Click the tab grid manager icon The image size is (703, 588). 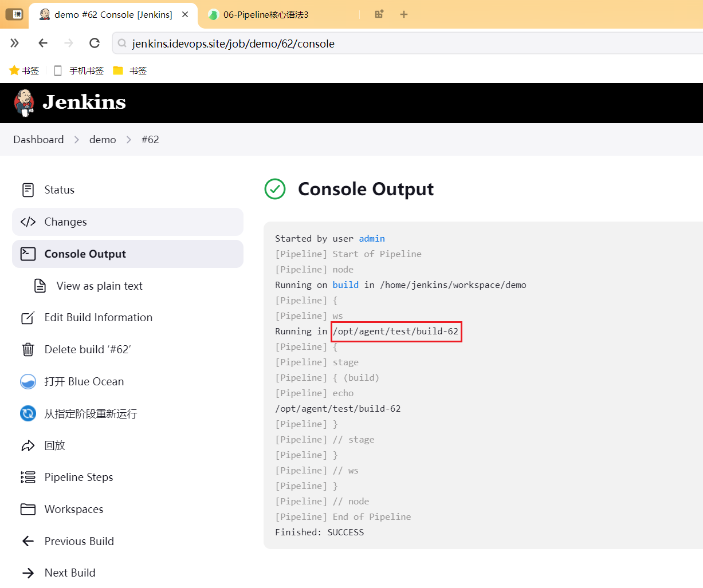click(x=379, y=14)
